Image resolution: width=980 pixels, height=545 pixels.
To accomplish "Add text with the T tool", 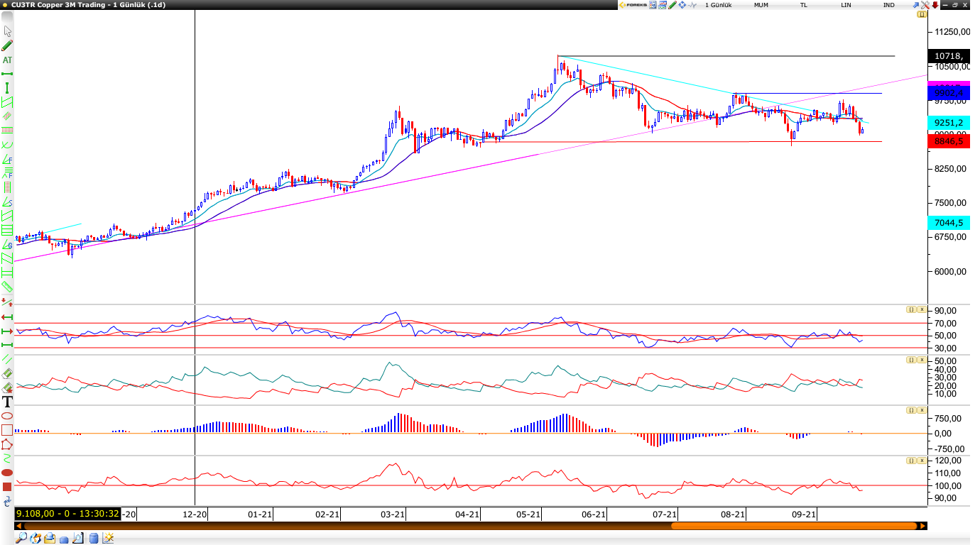I will pyautogui.click(x=7, y=402).
